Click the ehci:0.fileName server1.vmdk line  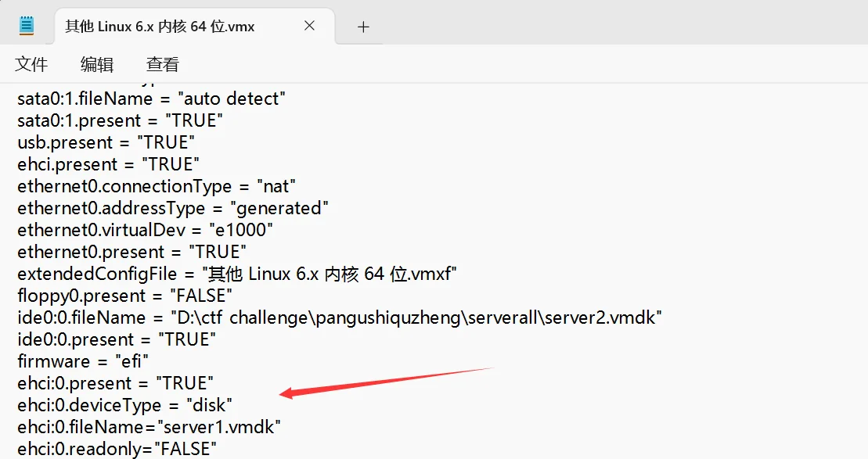pyautogui.click(x=149, y=427)
